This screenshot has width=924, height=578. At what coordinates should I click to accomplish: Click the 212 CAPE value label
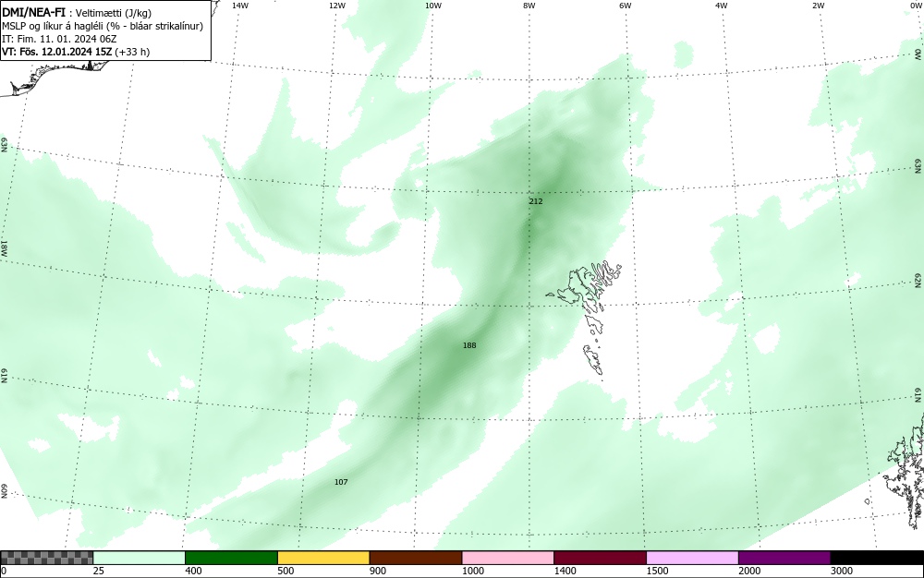click(x=536, y=201)
